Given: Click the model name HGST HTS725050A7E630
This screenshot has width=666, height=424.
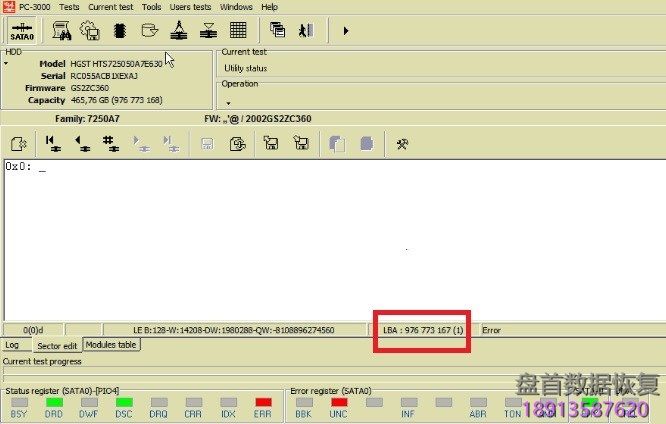Looking at the screenshot, I should point(116,64).
